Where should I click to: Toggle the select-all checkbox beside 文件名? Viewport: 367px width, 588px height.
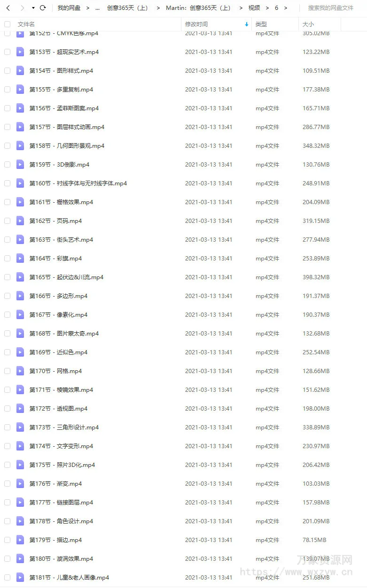[7, 24]
